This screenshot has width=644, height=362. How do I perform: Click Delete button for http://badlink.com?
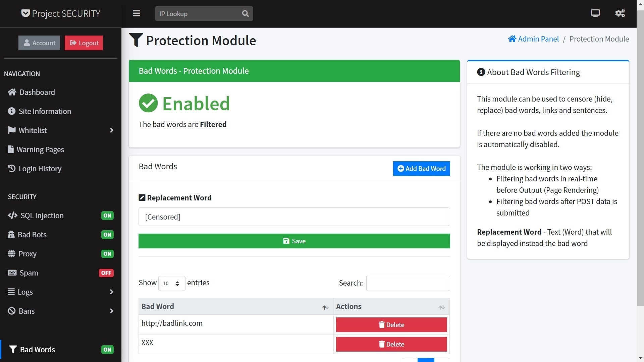click(391, 324)
